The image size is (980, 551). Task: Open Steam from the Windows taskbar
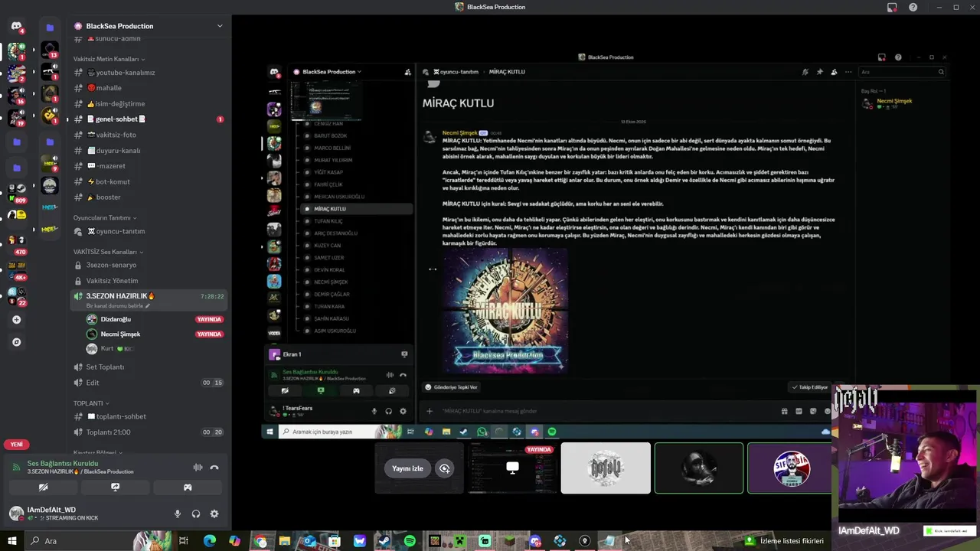point(384,541)
